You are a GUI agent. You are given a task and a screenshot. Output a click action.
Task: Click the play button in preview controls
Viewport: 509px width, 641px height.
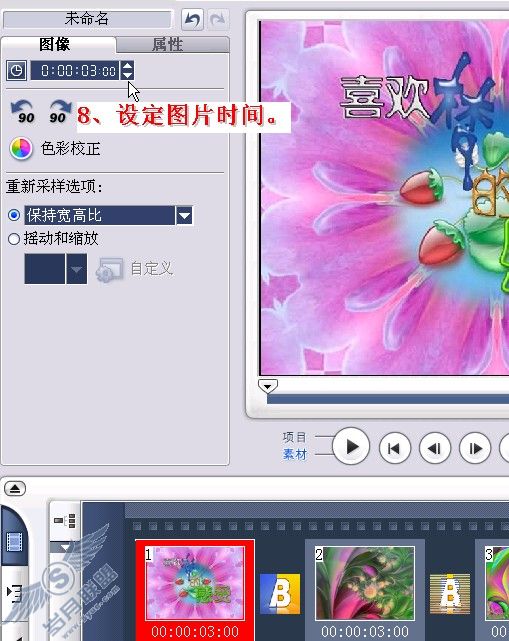[x=351, y=447]
